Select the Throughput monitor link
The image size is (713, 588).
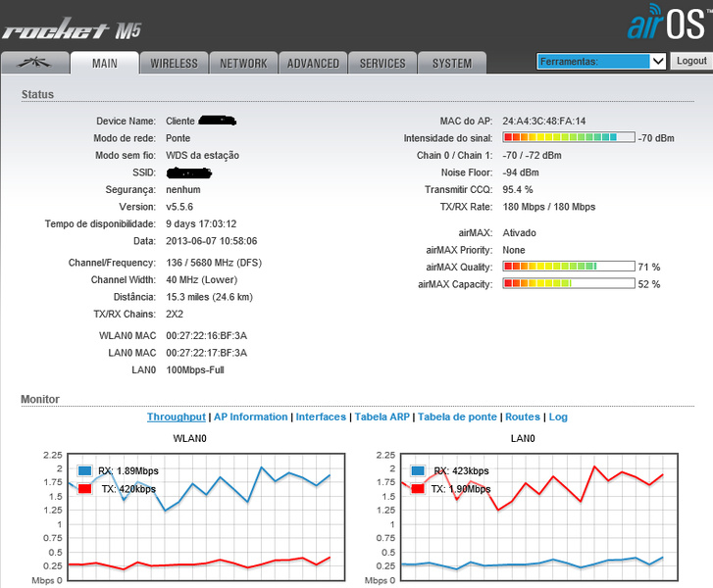coord(177,416)
